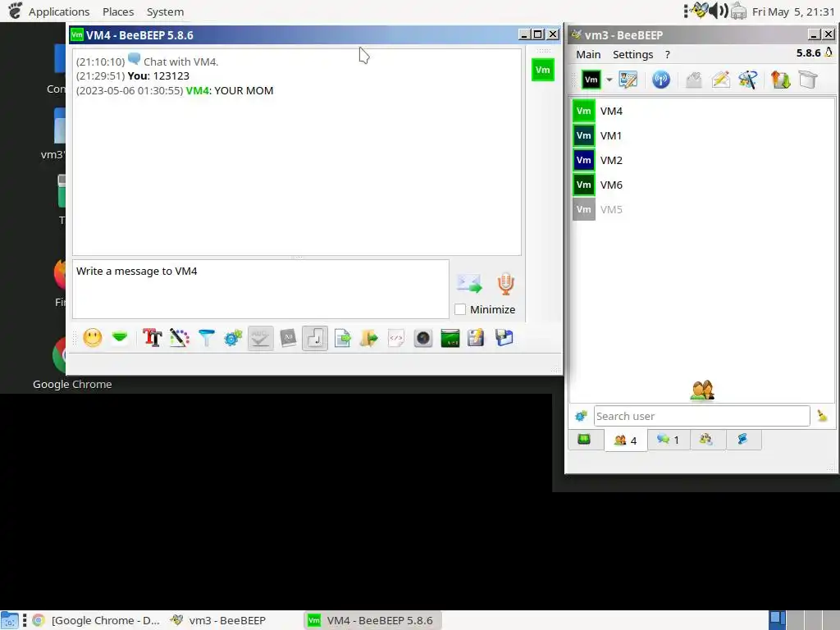Image resolution: width=840 pixels, height=630 pixels.
Task: Toggle the return key send option
Action: [x=315, y=338]
